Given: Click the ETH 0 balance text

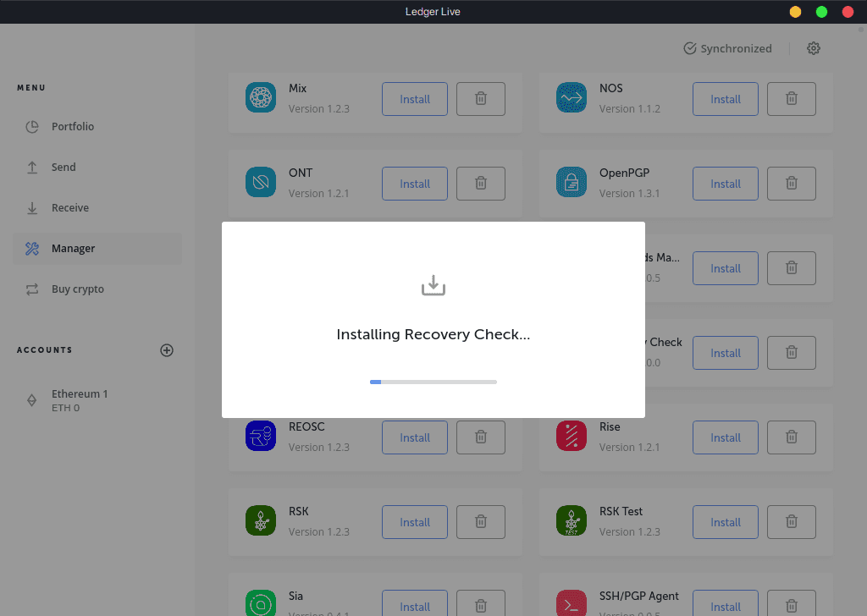Looking at the screenshot, I should point(66,408).
